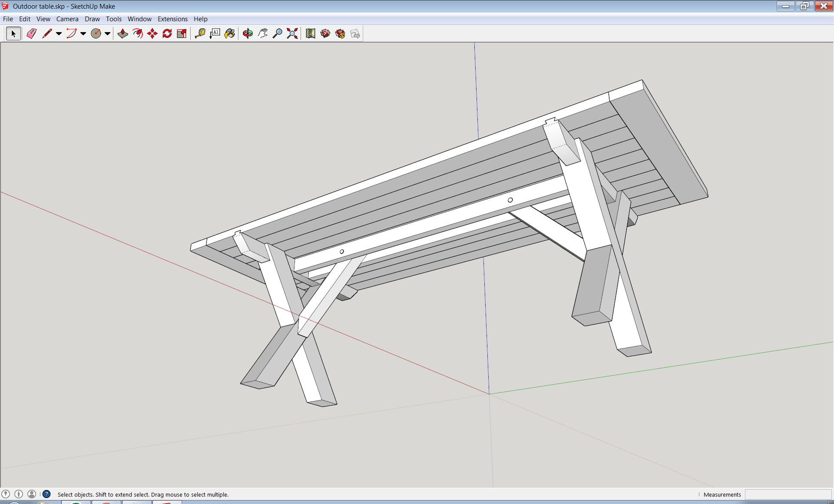Open the Tools menu

click(114, 19)
